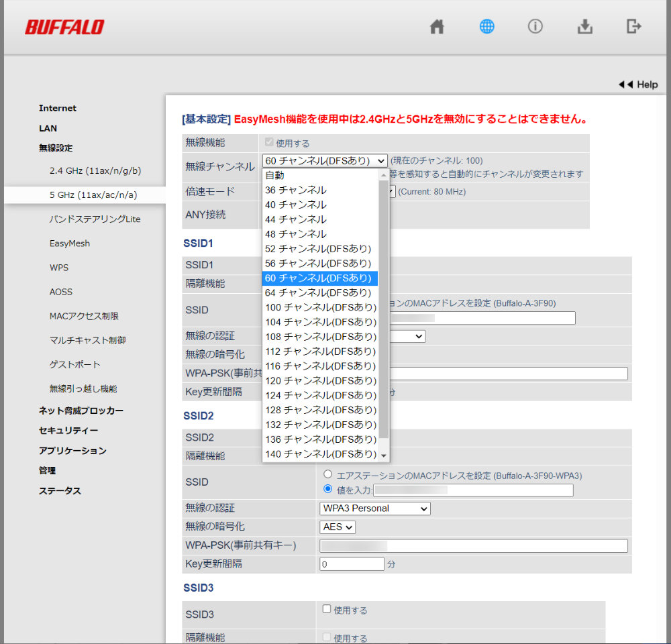Select 2.4 GHz (11ax/n/g/b) settings
This screenshot has height=644, width=671.
coord(95,170)
